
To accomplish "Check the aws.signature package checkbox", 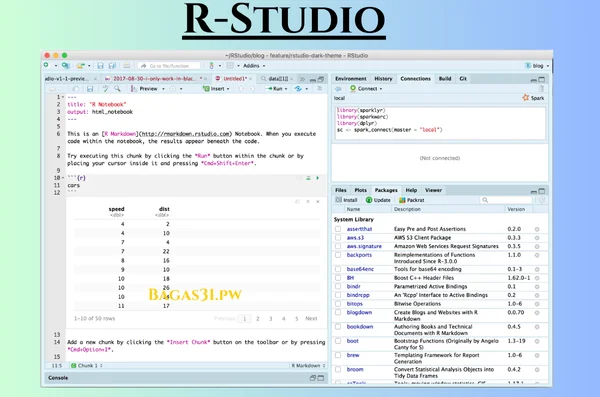I will pyautogui.click(x=338, y=246).
